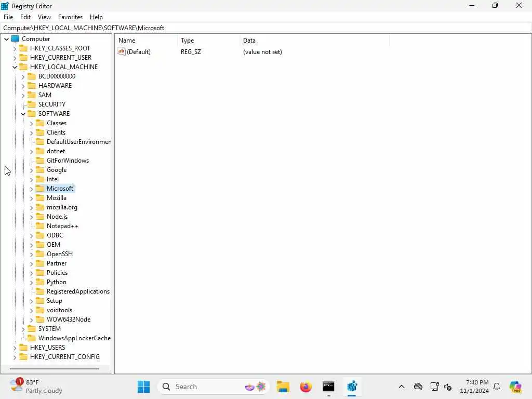The height and width of the screenshot is (399, 532).
Task: Select the Node.js key
Action: point(57,217)
